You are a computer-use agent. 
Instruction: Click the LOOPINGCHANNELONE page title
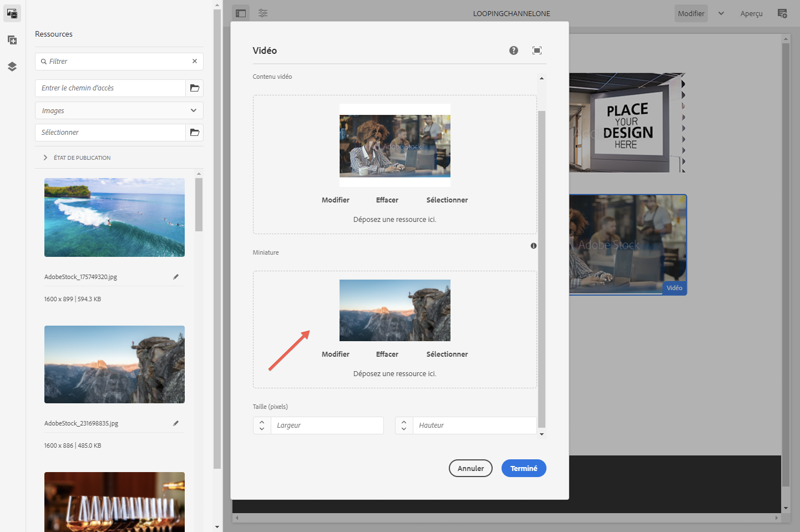(x=512, y=13)
